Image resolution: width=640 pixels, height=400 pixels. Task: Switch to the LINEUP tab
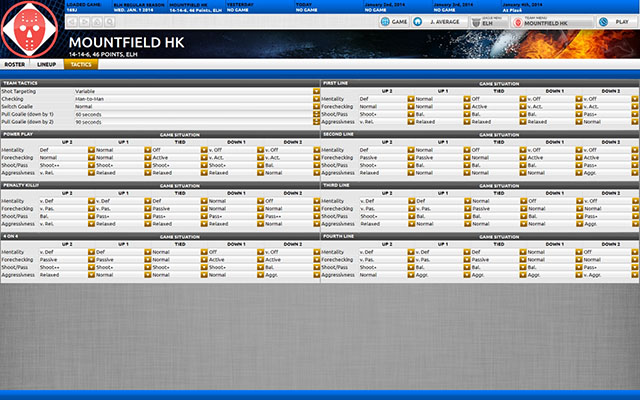click(47, 64)
